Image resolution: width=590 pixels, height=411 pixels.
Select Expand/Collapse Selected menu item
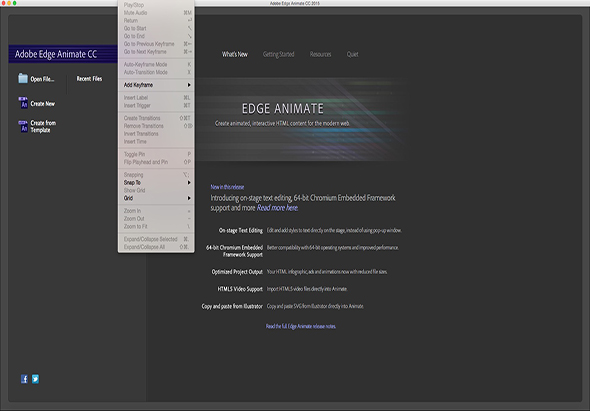tap(156, 239)
